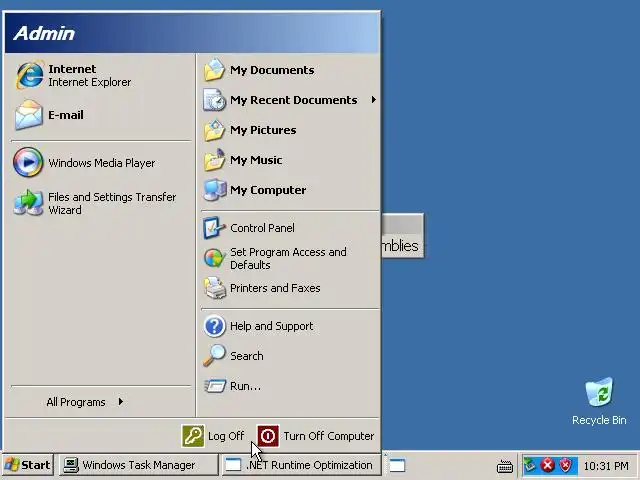
Task: Open the All Programs menu label
Action: (76, 402)
